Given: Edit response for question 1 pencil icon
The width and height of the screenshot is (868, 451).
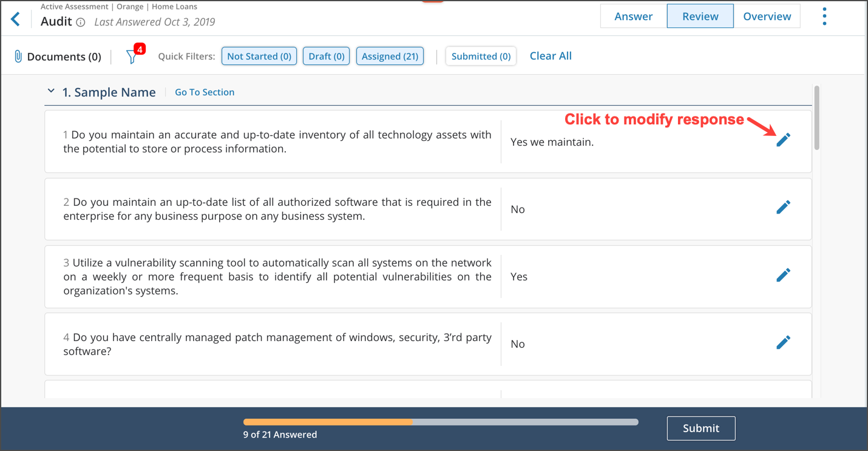Looking at the screenshot, I should click(784, 140).
